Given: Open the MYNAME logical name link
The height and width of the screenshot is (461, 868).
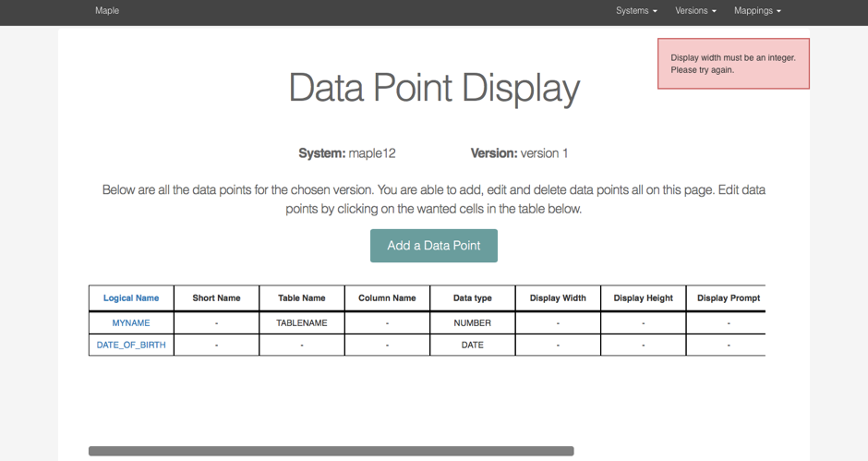Looking at the screenshot, I should (131, 323).
